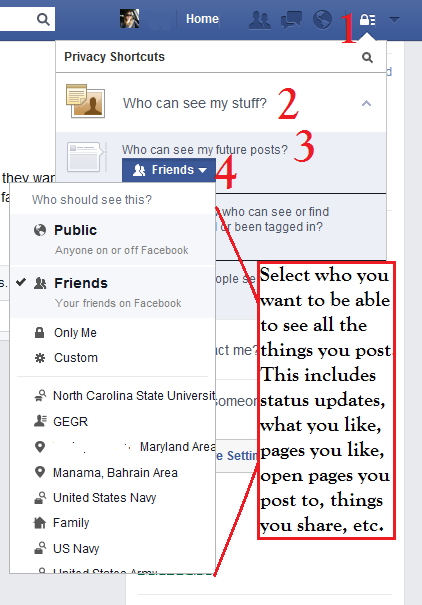Select Public audience option

(112, 239)
